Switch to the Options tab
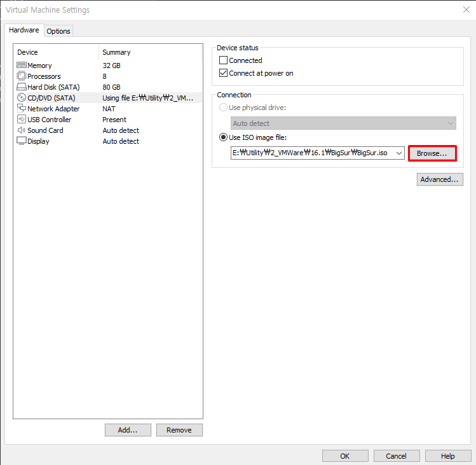This screenshot has width=476, height=465. [x=58, y=31]
